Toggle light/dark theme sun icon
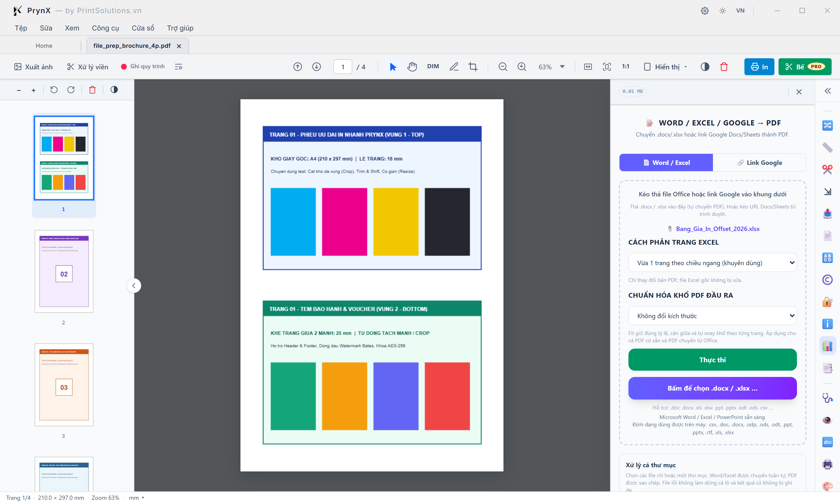Screen dimensions: 840x504 [x=722, y=10]
